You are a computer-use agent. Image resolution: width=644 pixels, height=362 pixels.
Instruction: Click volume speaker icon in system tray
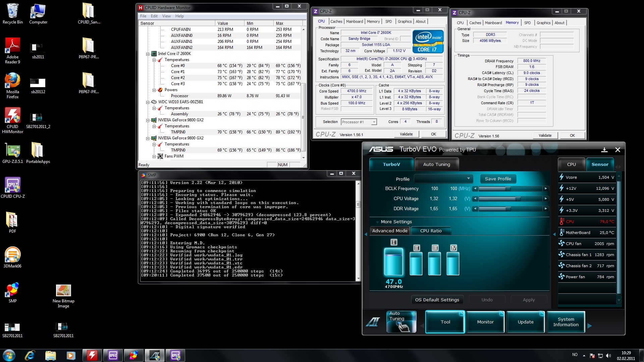pos(608,356)
